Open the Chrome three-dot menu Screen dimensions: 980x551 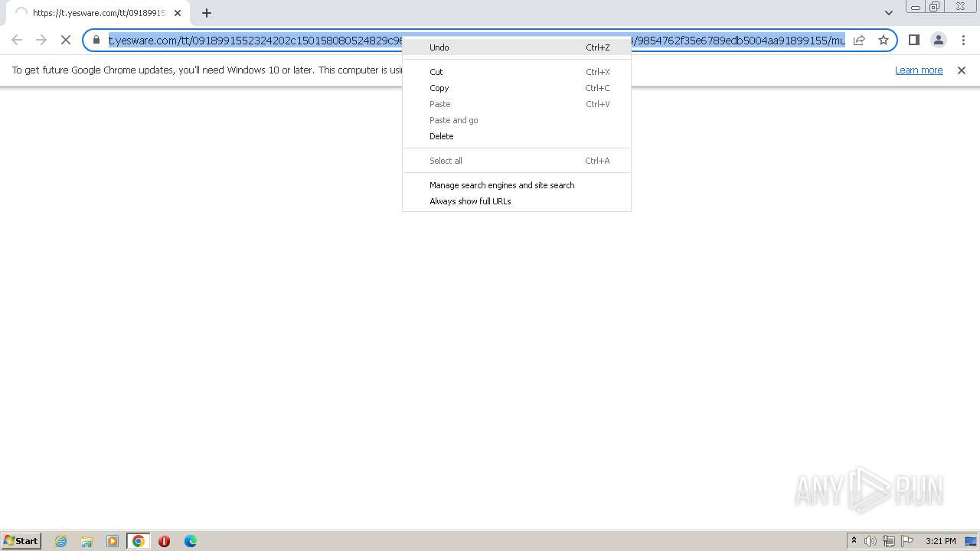[x=962, y=40]
